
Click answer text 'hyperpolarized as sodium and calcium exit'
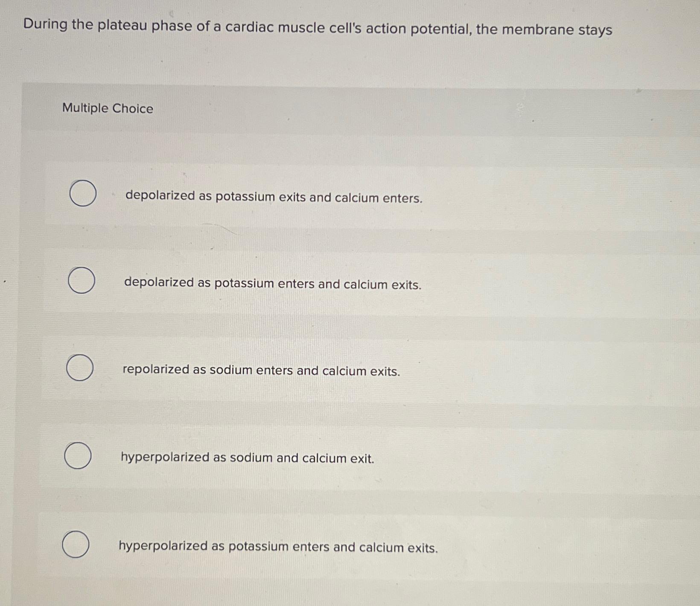(x=247, y=458)
